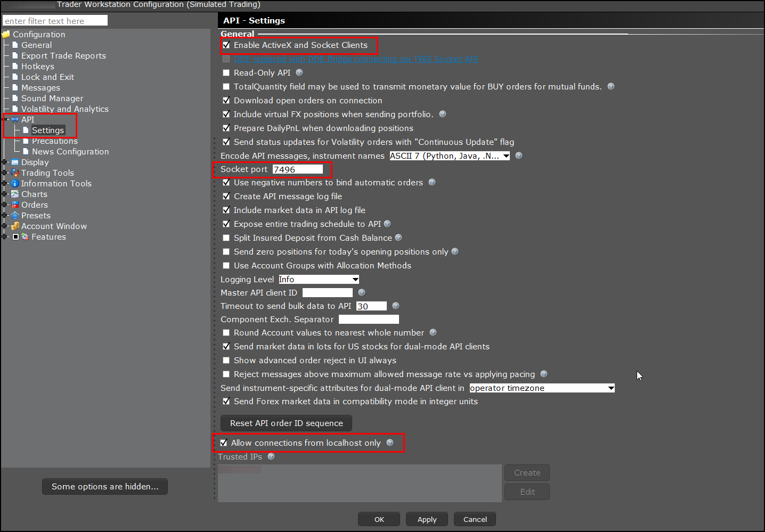765x532 pixels.
Task: Click the Socket port field
Action: [x=298, y=169]
